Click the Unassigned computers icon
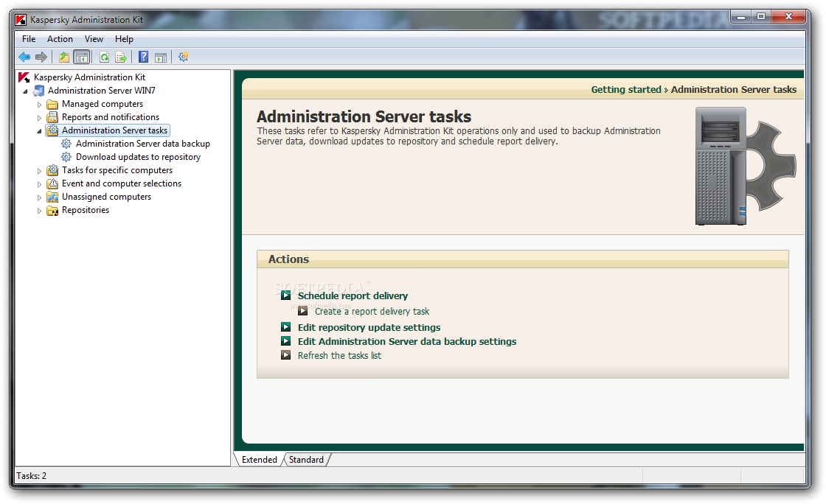The height and width of the screenshot is (504, 826). pyautogui.click(x=52, y=197)
